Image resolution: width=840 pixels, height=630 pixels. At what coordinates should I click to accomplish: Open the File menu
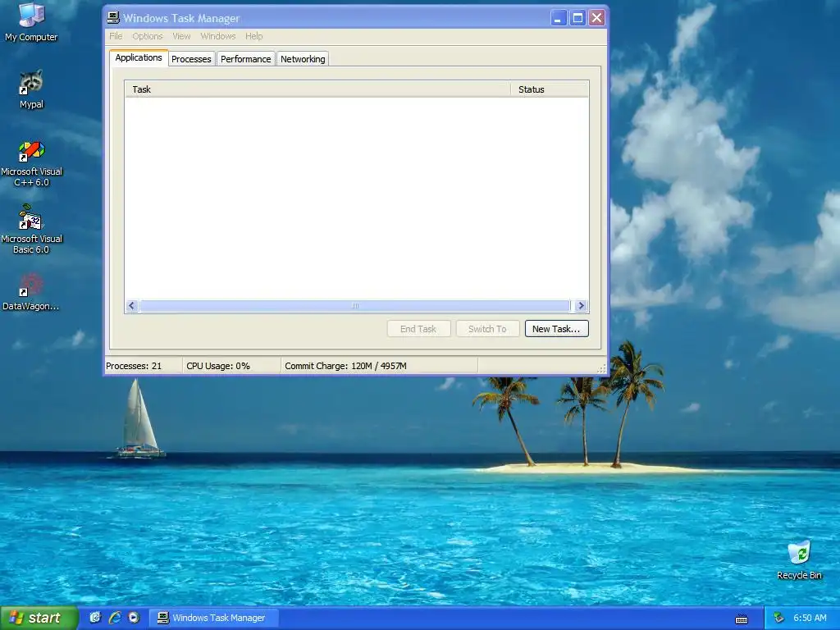pyautogui.click(x=116, y=36)
